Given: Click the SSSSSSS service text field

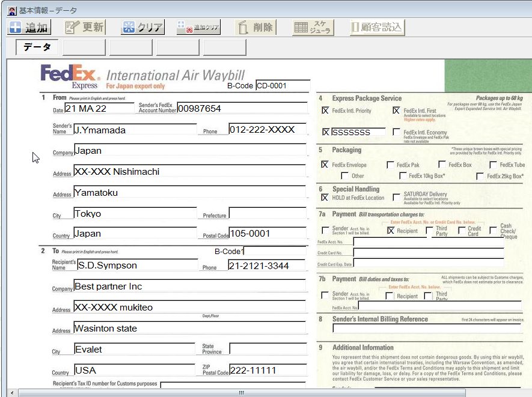Looking at the screenshot, I should coord(358,132).
